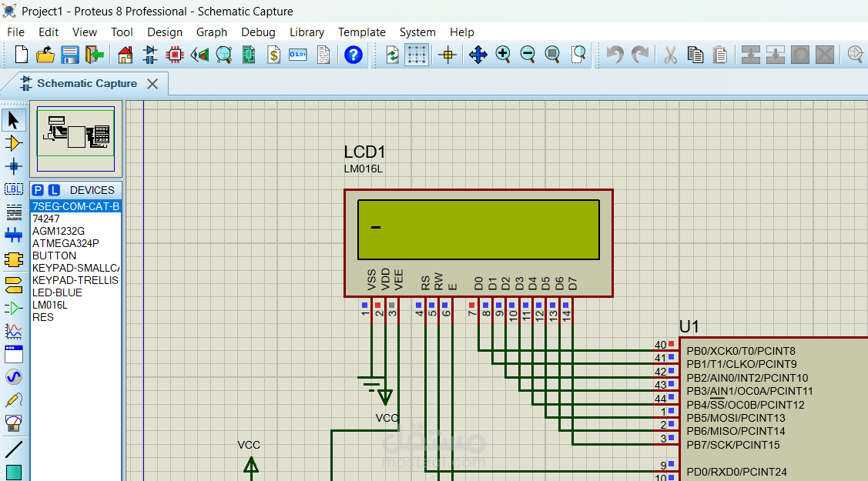Image resolution: width=868 pixels, height=481 pixels.
Task: Select the 2D Graphics Line tool
Action: click(13, 449)
